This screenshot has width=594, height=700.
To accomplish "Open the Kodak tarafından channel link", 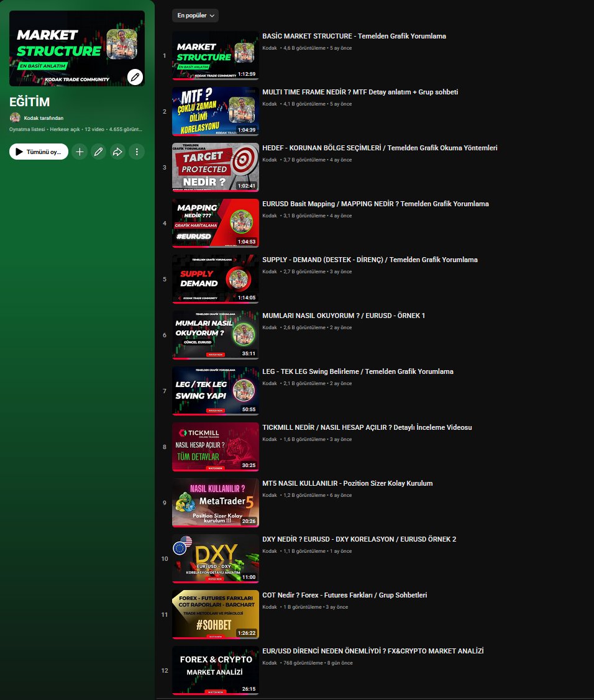I will click(43, 118).
